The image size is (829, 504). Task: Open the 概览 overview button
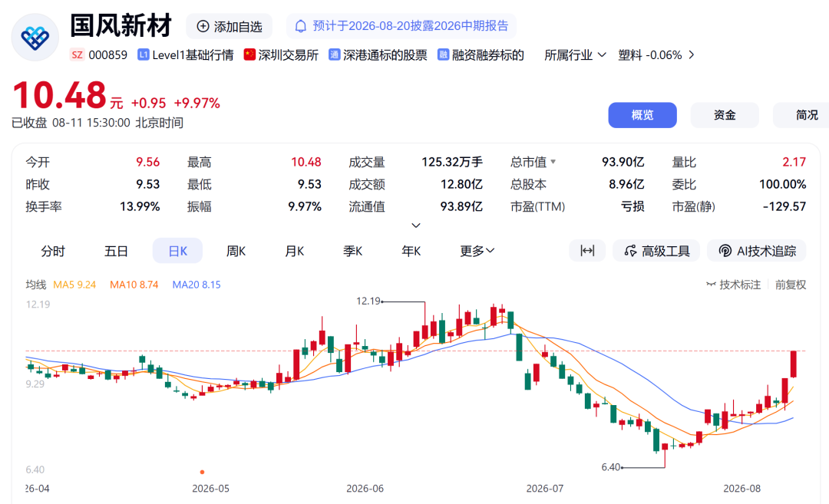click(642, 115)
